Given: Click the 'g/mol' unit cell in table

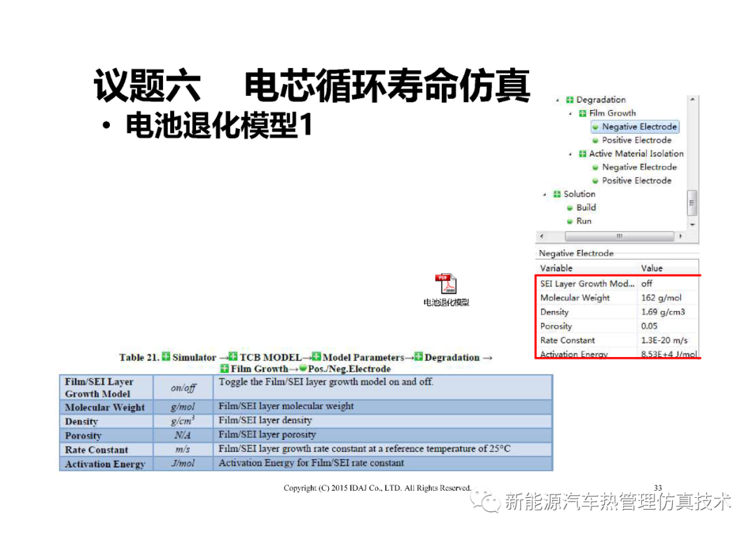Looking at the screenshot, I should pos(183,407).
